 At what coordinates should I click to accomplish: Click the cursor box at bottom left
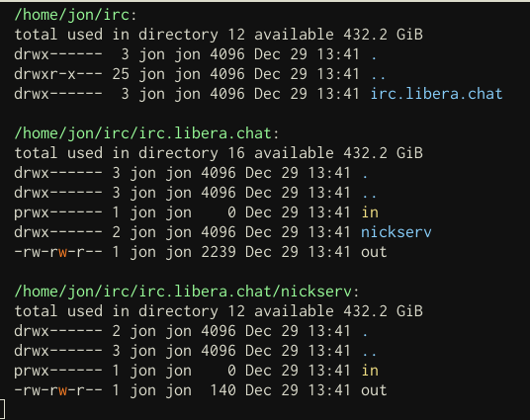2,409
